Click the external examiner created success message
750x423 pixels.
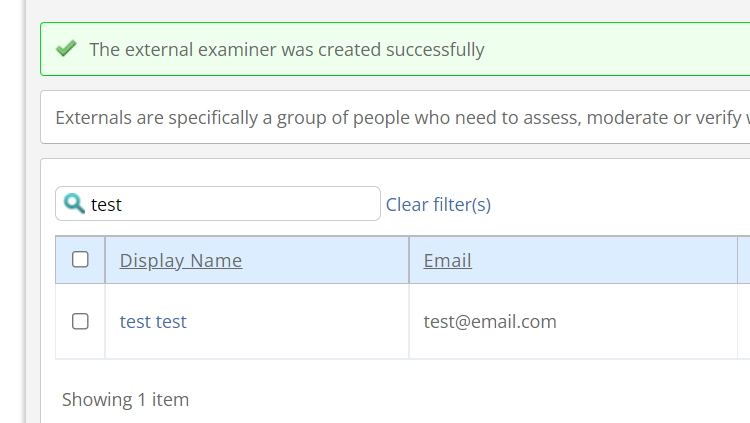tap(287, 50)
